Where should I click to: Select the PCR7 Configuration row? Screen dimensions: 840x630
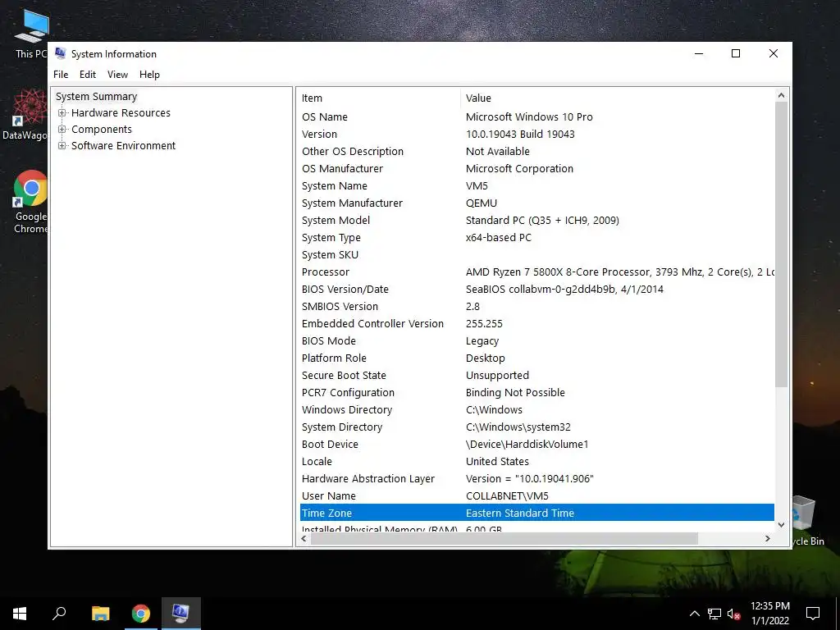click(536, 393)
